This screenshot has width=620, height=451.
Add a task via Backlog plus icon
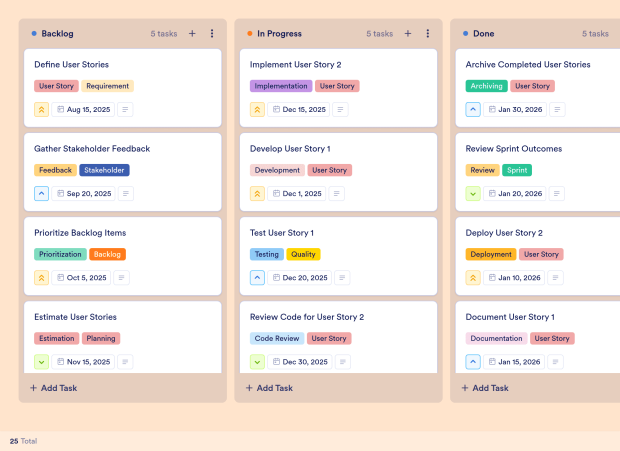pyautogui.click(x=192, y=34)
